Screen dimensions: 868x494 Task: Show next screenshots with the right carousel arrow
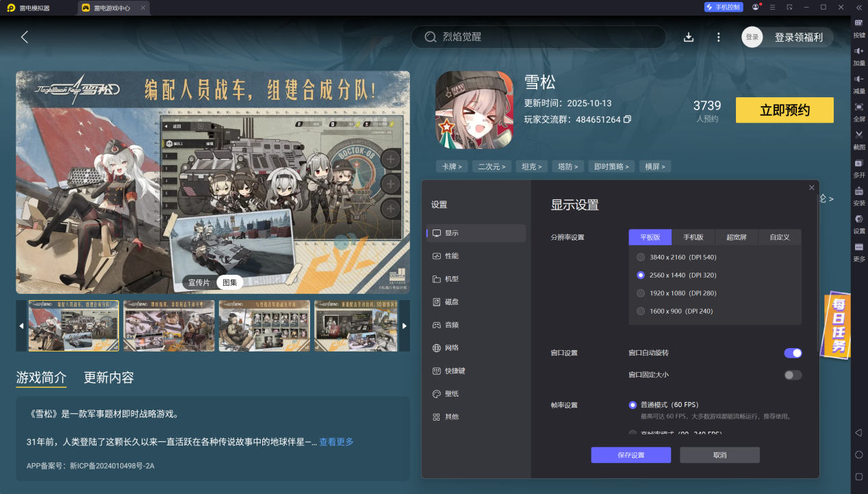pos(404,325)
